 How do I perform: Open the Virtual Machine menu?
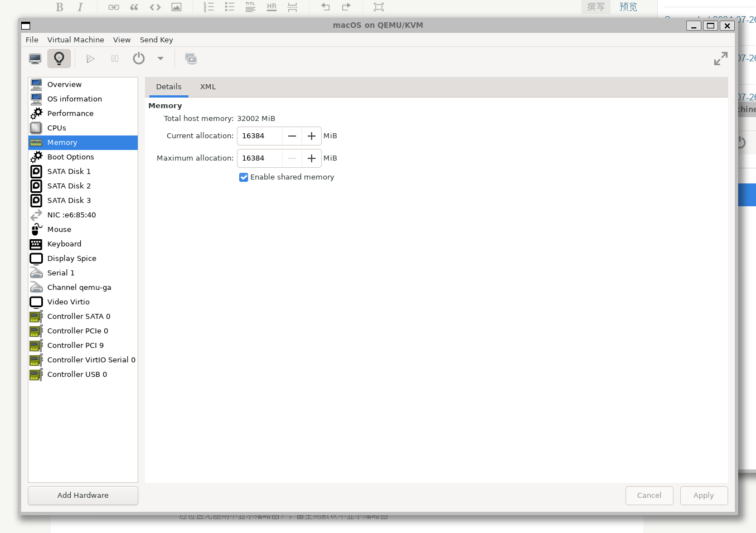pyautogui.click(x=75, y=40)
